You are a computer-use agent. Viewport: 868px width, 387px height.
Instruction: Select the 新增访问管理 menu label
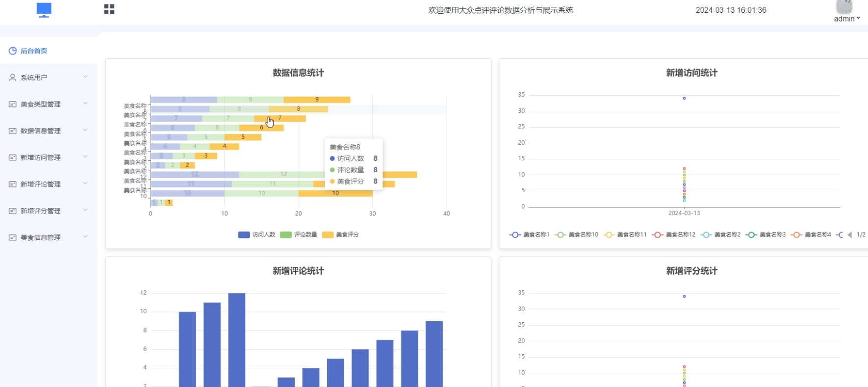[41, 157]
